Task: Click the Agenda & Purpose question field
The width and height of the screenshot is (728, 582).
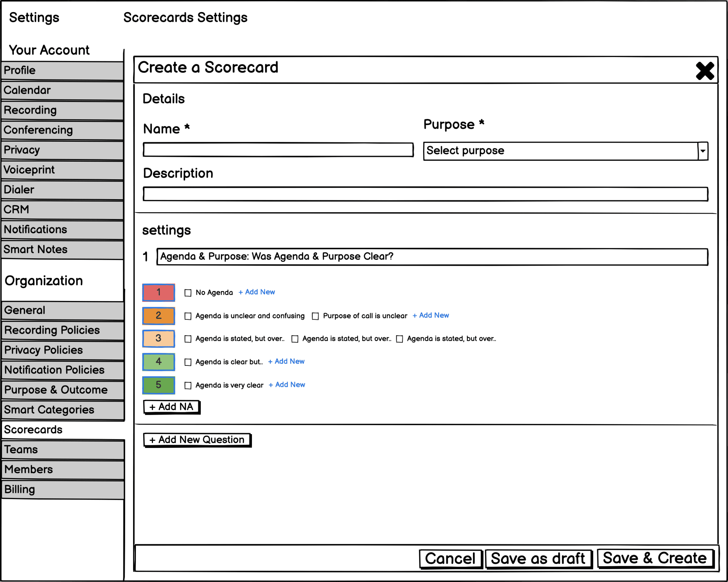Action: (x=432, y=257)
